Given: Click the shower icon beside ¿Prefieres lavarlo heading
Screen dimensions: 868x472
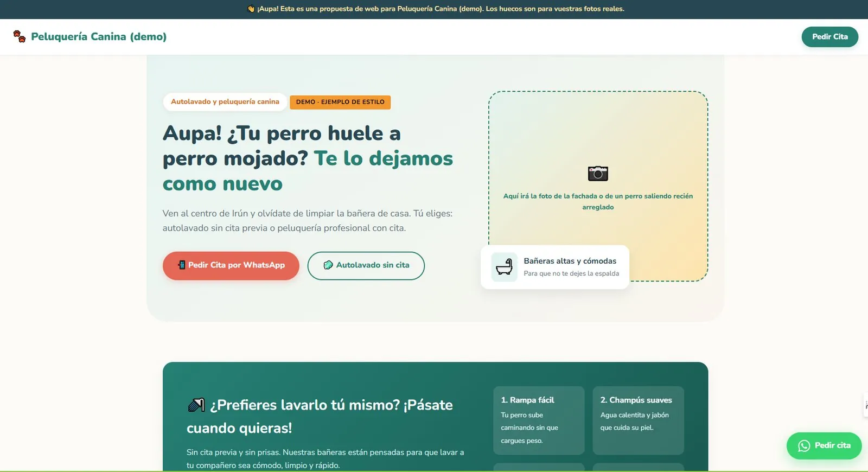Looking at the screenshot, I should click(196, 405).
